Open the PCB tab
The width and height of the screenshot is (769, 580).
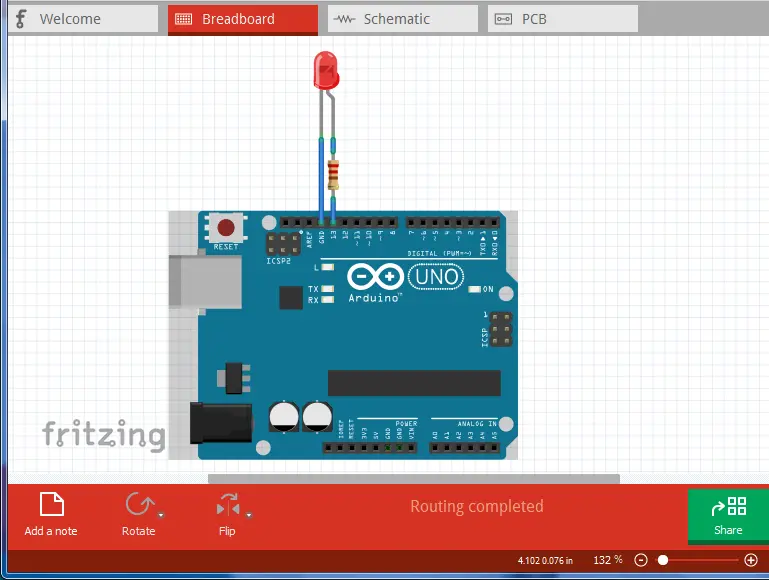pyautogui.click(x=563, y=19)
